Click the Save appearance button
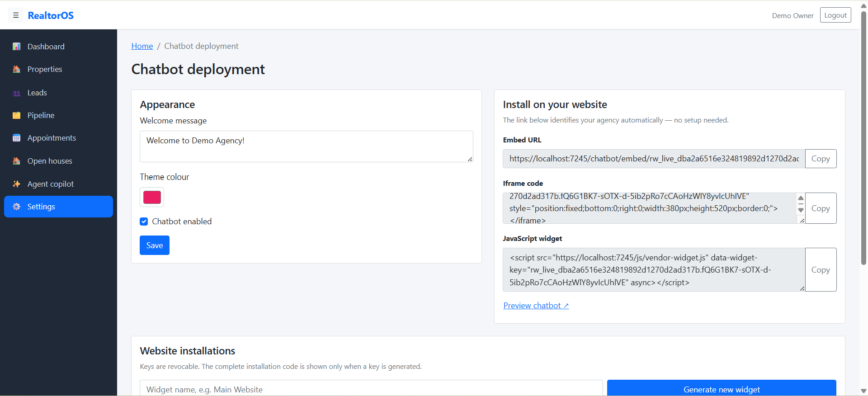This screenshot has height=396, width=868. [155, 245]
